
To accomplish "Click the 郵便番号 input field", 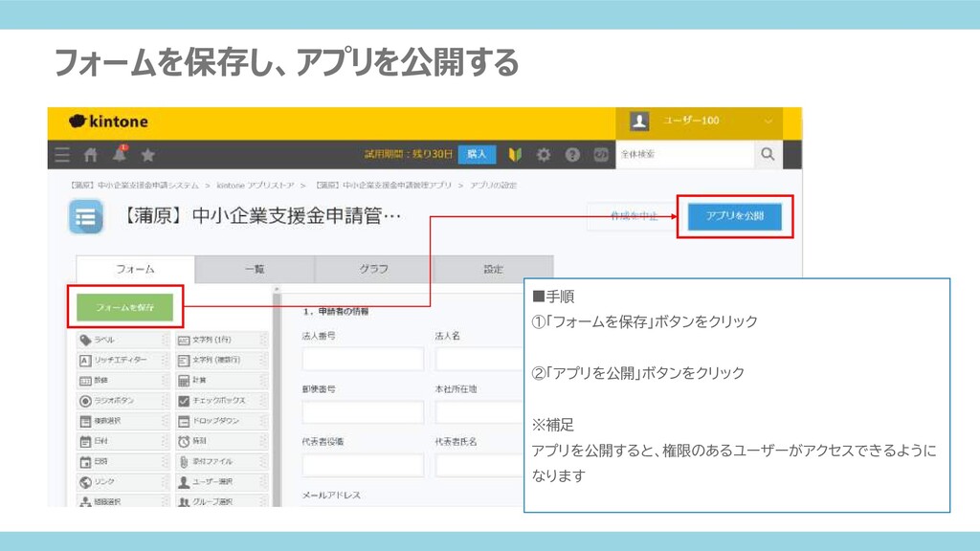I will click(363, 412).
